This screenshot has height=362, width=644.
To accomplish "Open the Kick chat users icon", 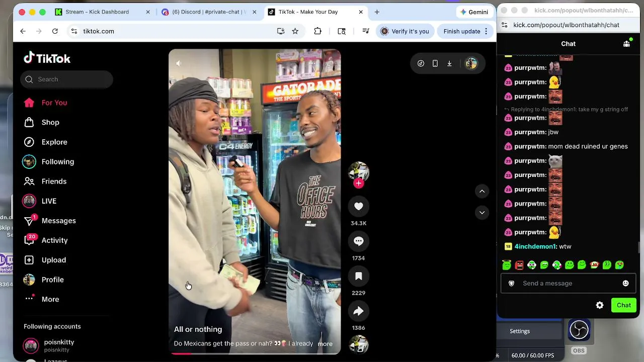I will click(626, 44).
